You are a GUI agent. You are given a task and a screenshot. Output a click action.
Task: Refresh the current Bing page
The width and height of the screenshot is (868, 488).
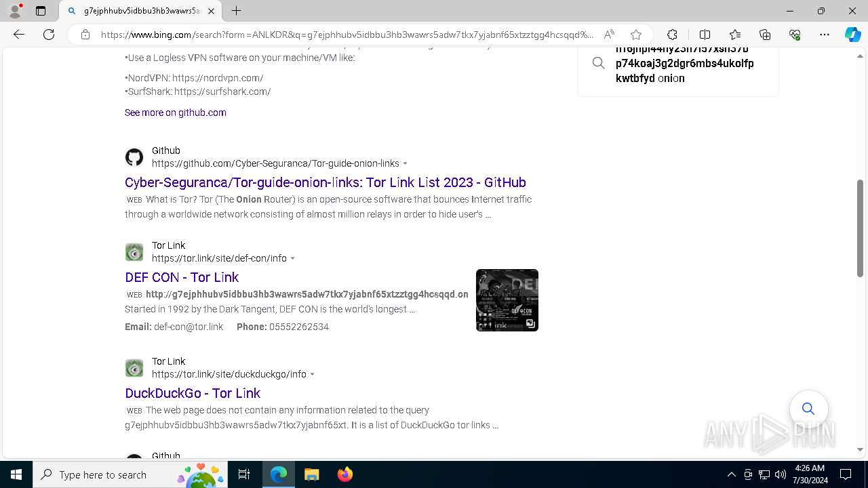coord(49,35)
